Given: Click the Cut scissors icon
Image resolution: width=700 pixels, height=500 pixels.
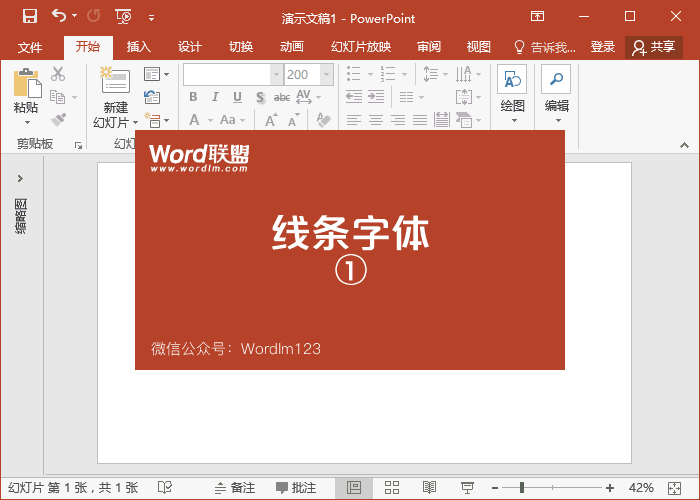Looking at the screenshot, I should pos(58,74).
